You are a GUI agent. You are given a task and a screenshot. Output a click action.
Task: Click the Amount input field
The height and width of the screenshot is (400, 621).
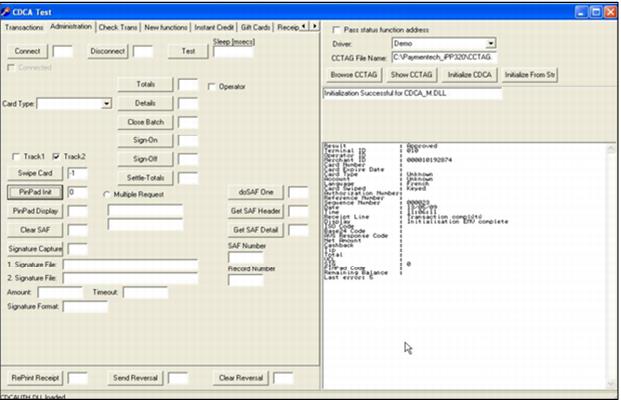[x=60, y=293]
